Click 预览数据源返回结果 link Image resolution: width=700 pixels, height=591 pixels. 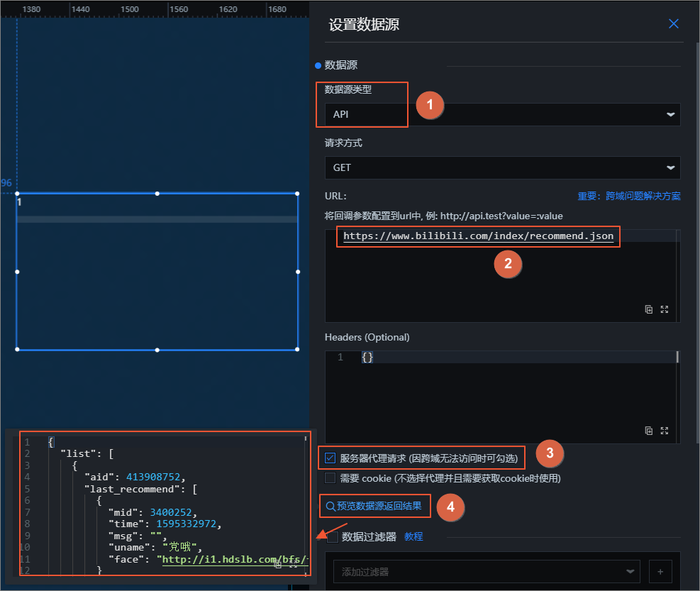click(374, 506)
